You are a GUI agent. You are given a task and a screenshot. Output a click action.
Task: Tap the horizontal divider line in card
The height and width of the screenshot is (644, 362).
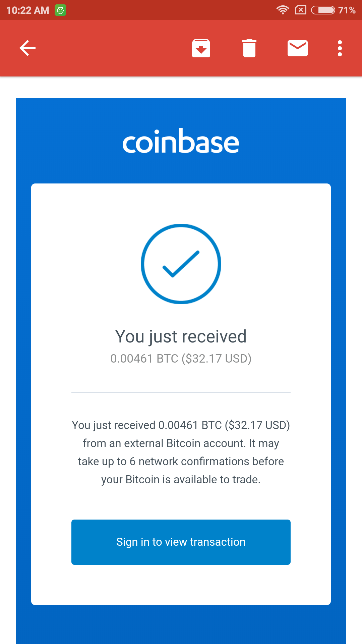tap(181, 392)
